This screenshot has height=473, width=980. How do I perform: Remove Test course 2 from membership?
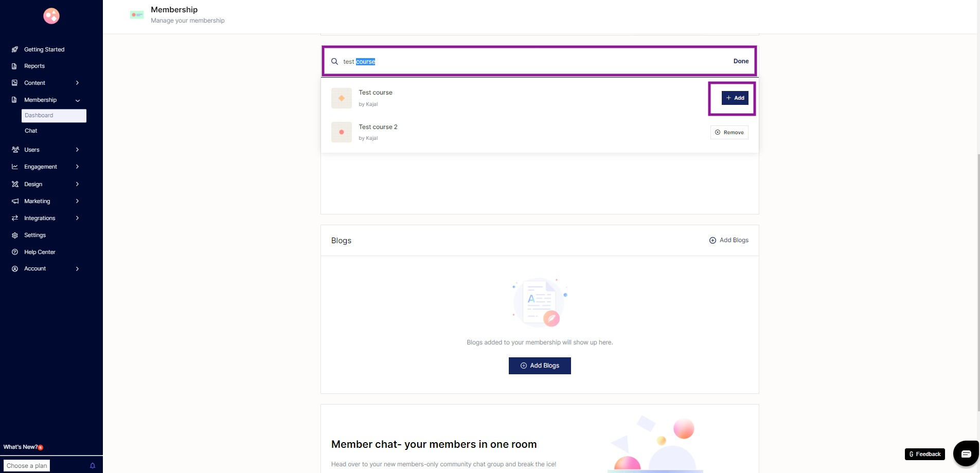click(x=729, y=133)
